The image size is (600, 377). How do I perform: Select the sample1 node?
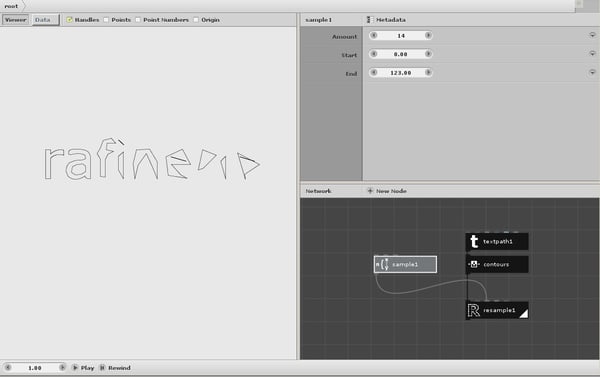pos(405,264)
